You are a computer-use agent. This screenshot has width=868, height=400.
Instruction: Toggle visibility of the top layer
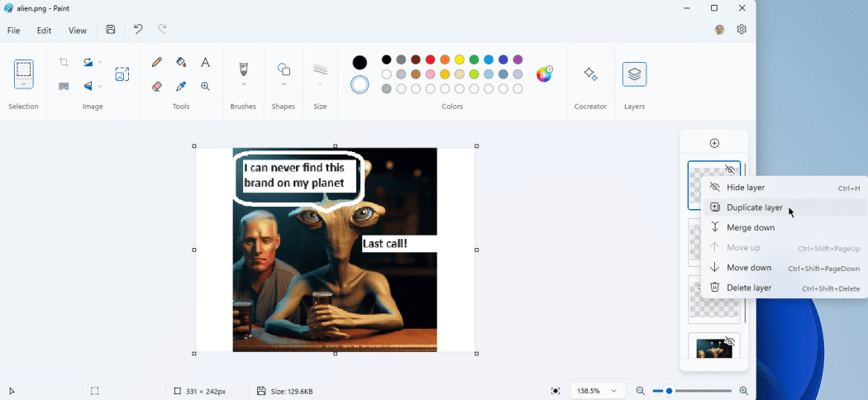coord(729,169)
